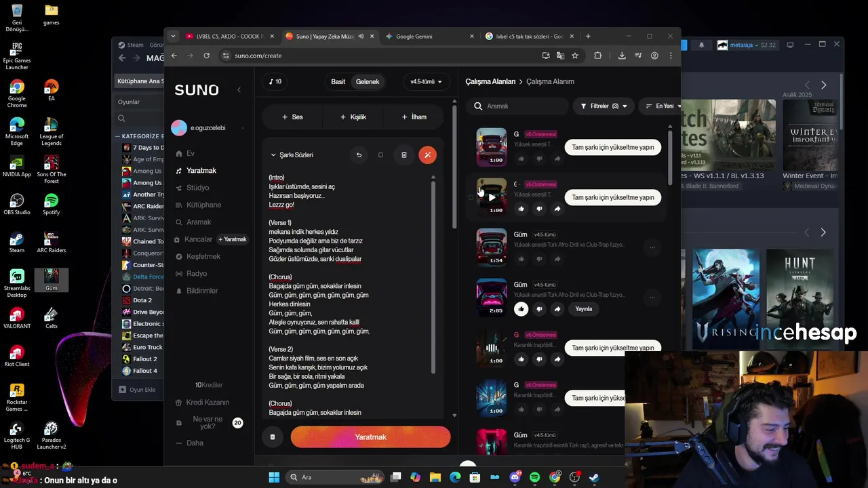Like the Güm 2:05 song
Screen dimensions: 868x488
(x=521, y=309)
